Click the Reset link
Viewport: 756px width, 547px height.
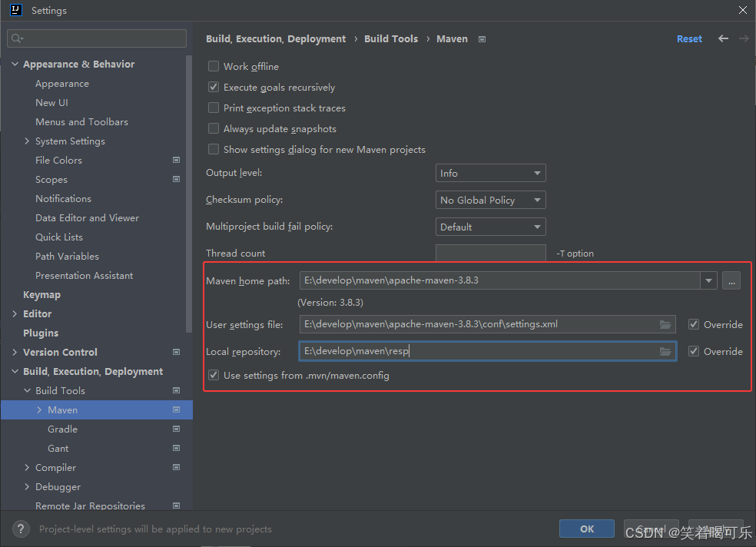click(689, 39)
